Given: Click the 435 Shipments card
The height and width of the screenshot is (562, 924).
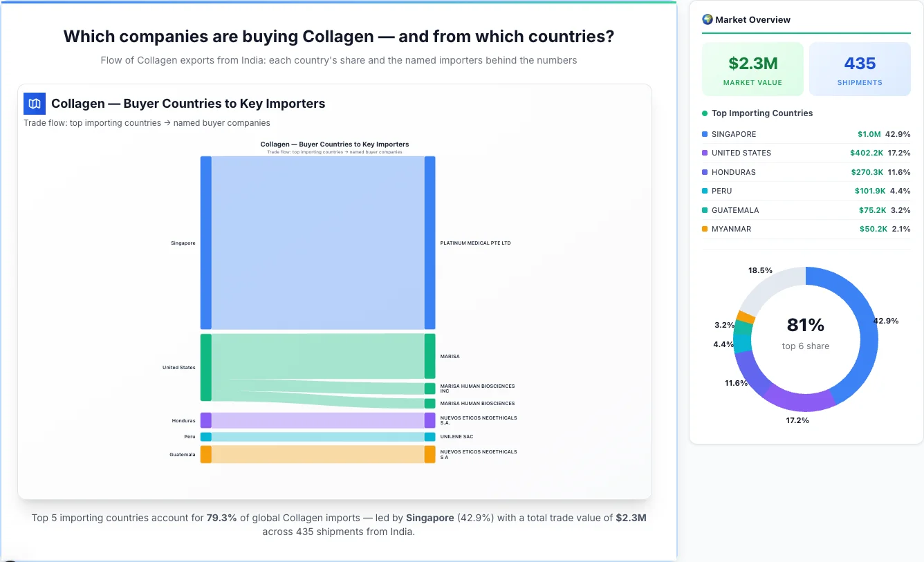Looking at the screenshot, I should pos(860,68).
